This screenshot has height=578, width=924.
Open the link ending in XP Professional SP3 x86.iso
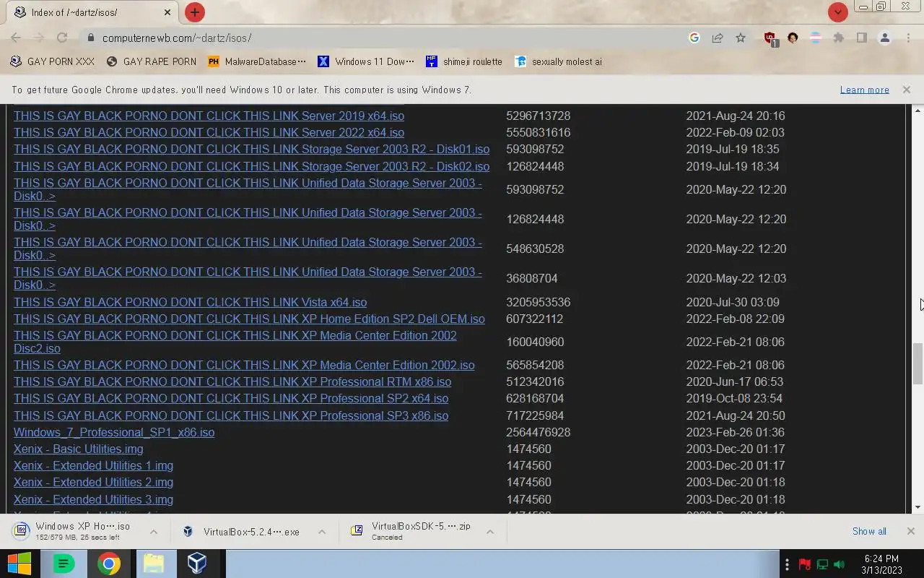231,415
